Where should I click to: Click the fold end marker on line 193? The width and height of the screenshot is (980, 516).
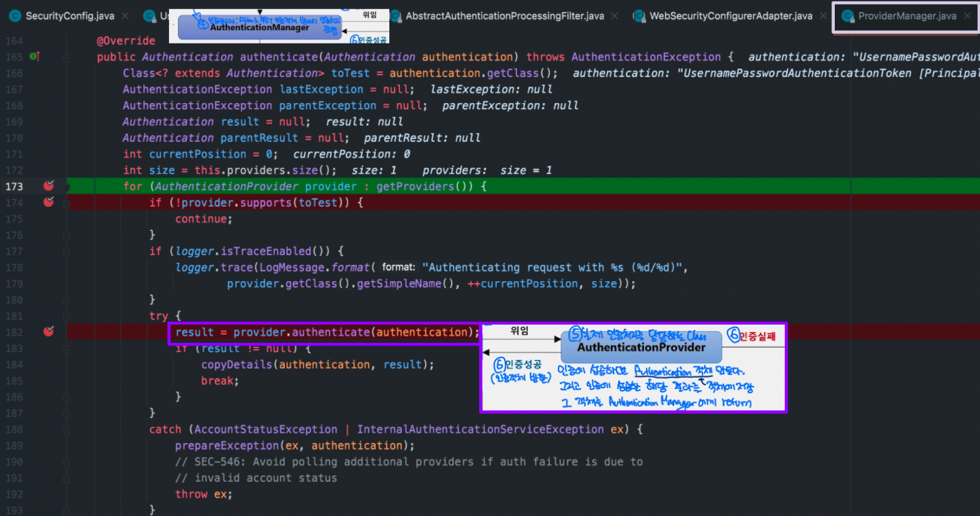point(67,510)
